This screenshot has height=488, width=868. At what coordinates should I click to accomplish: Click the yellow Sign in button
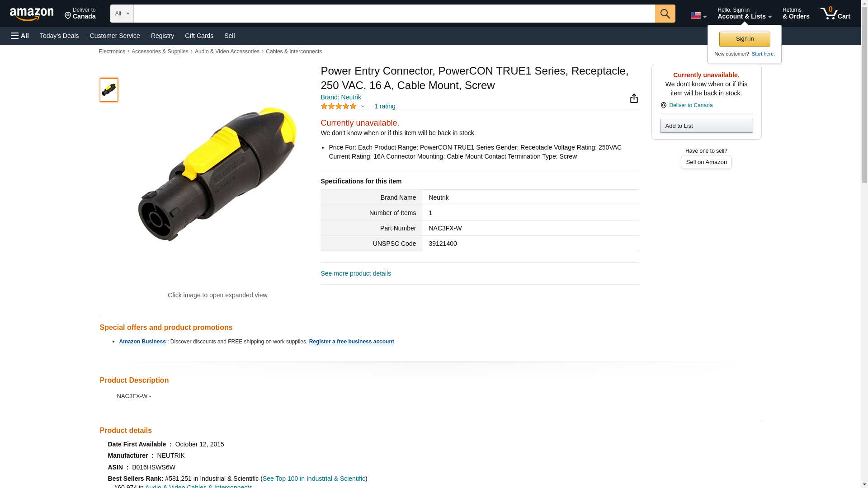click(x=745, y=39)
